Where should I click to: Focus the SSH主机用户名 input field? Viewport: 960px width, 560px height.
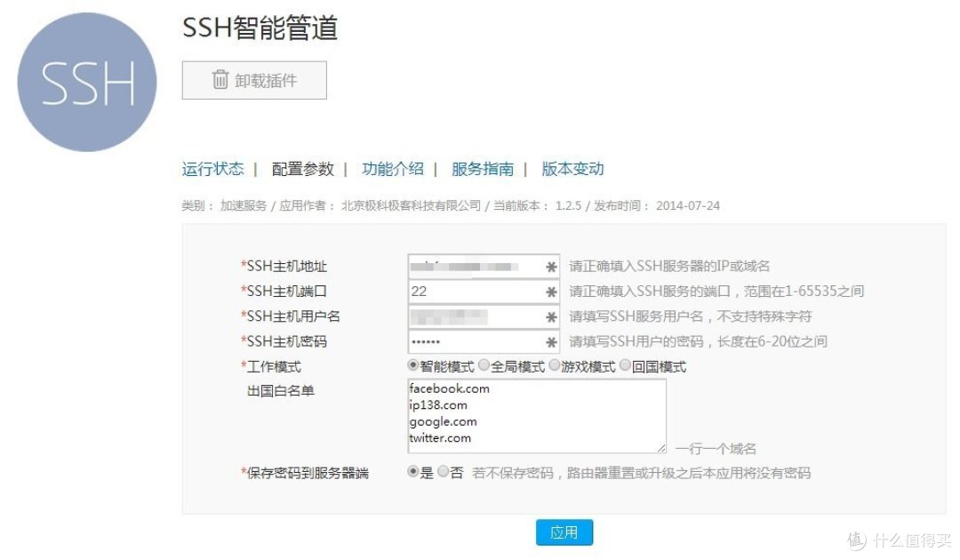click(483, 316)
